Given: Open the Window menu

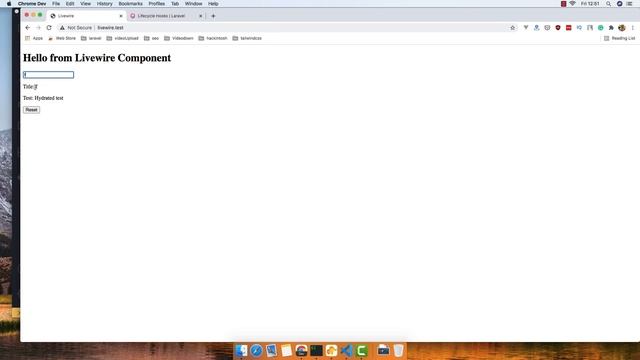Looking at the screenshot, I should 193,4.
